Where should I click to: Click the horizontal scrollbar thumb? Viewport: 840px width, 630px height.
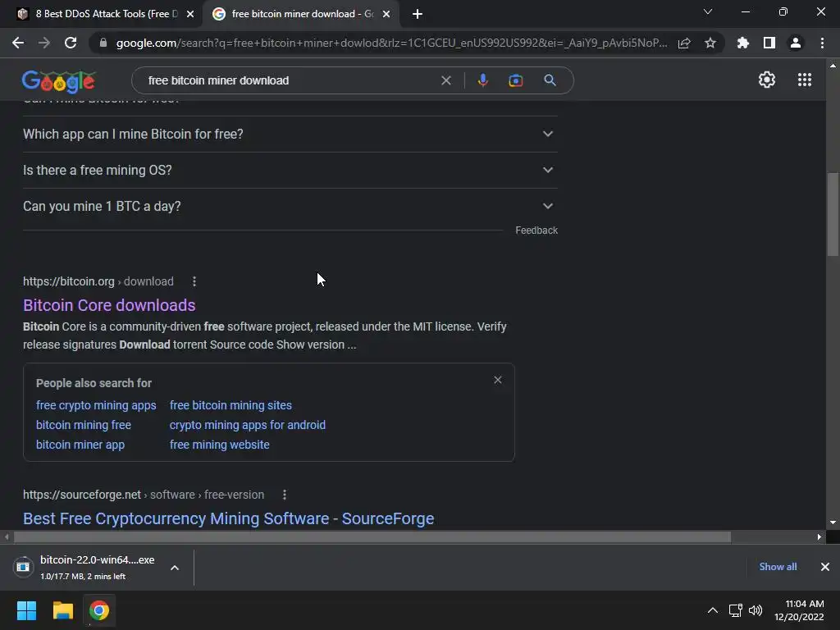[x=372, y=536]
